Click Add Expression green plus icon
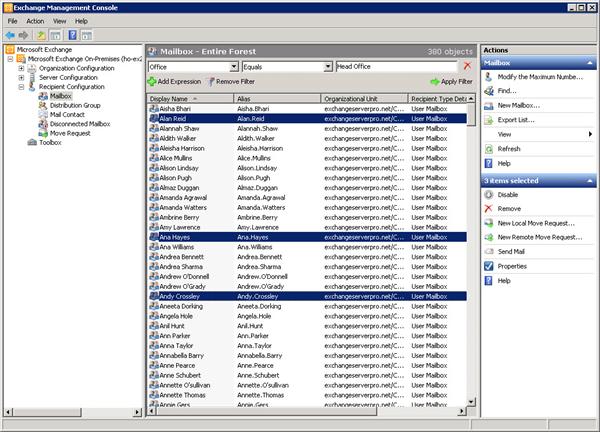Viewport: 600px width, 432px height. click(153, 81)
